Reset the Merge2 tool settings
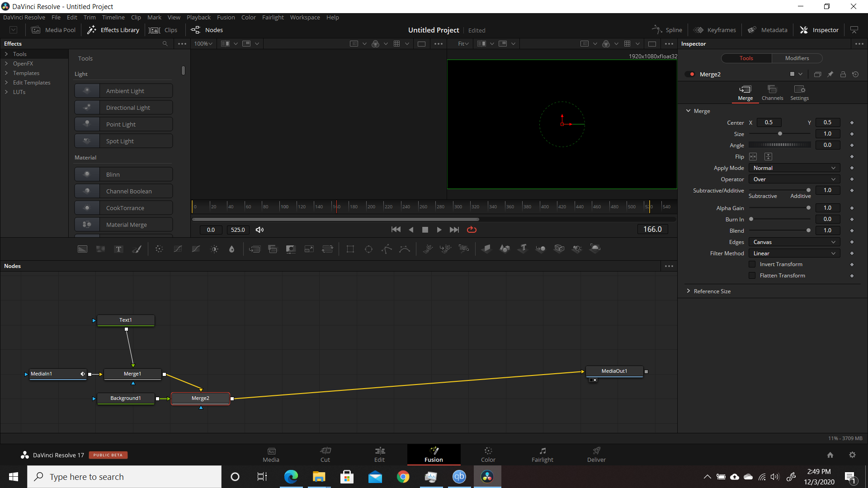The width and height of the screenshot is (868, 488). click(855, 74)
